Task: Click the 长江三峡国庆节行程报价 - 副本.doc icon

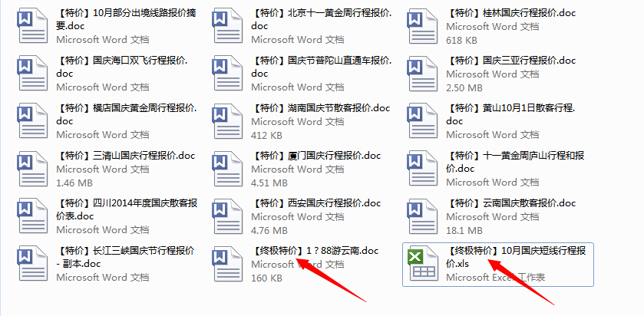Action: [x=32, y=264]
